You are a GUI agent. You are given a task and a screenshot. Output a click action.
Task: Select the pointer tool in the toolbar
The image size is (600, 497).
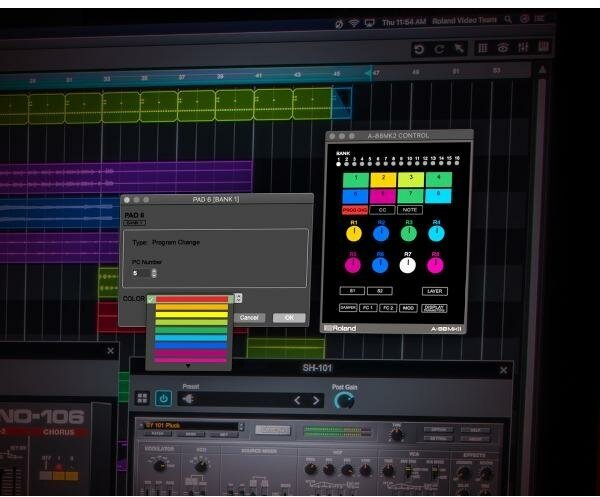tap(458, 49)
